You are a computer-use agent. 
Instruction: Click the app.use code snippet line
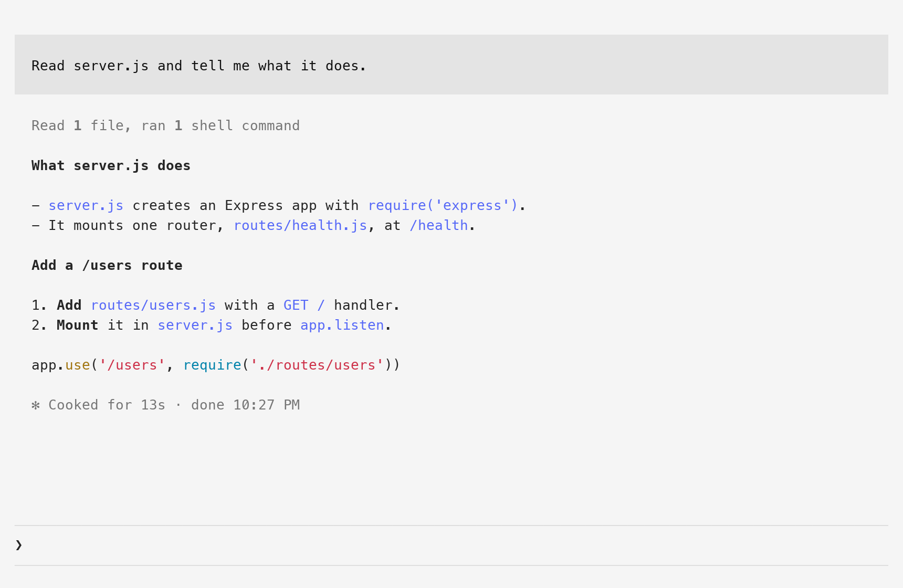pos(216,365)
